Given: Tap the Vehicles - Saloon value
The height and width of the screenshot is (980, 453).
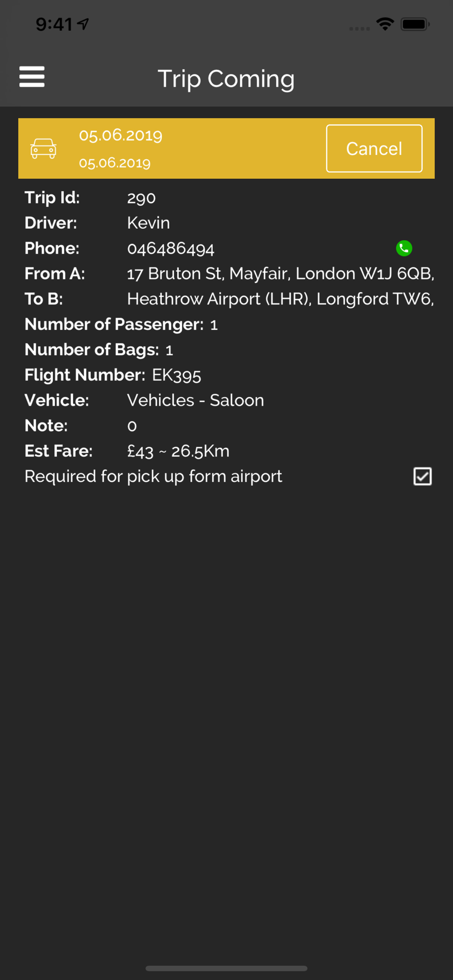Looking at the screenshot, I should coord(196,400).
